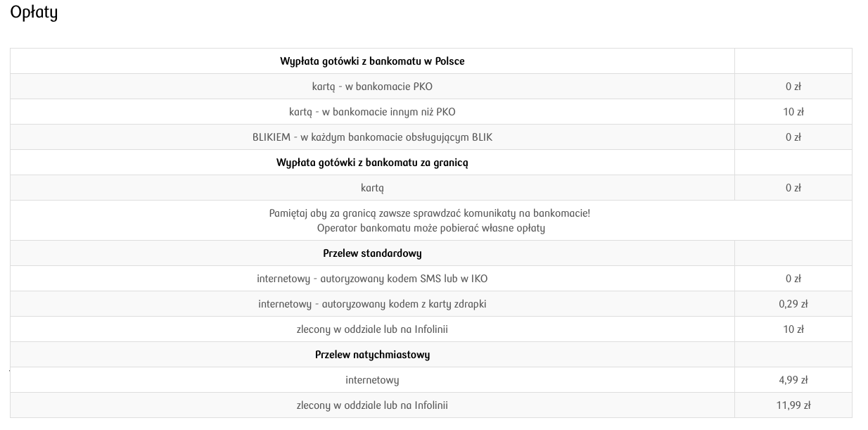Click the 10 zł fee for standard branch transfer

793,329
